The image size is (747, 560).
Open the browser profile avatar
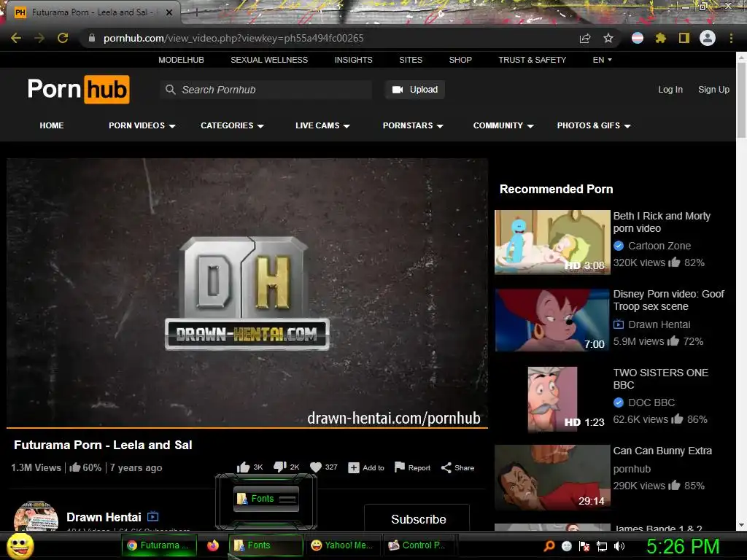708,38
